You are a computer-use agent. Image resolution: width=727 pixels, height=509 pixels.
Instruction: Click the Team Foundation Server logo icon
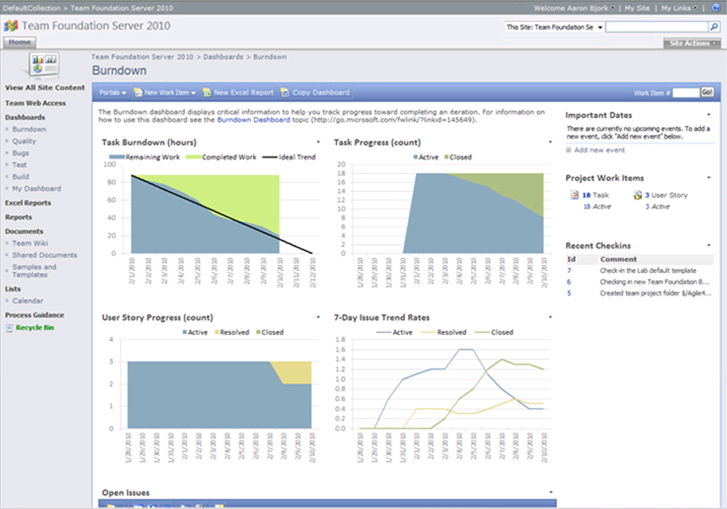click(x=11, y=26)
